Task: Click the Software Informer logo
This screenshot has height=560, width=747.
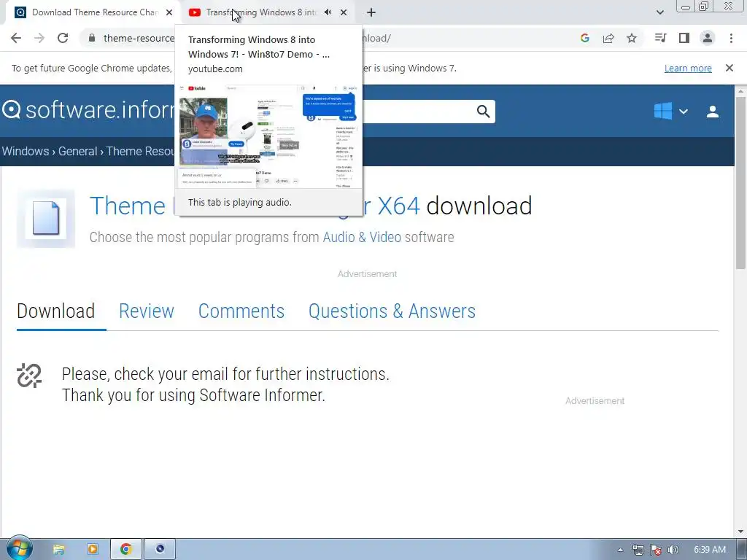Action: (88, 110)
